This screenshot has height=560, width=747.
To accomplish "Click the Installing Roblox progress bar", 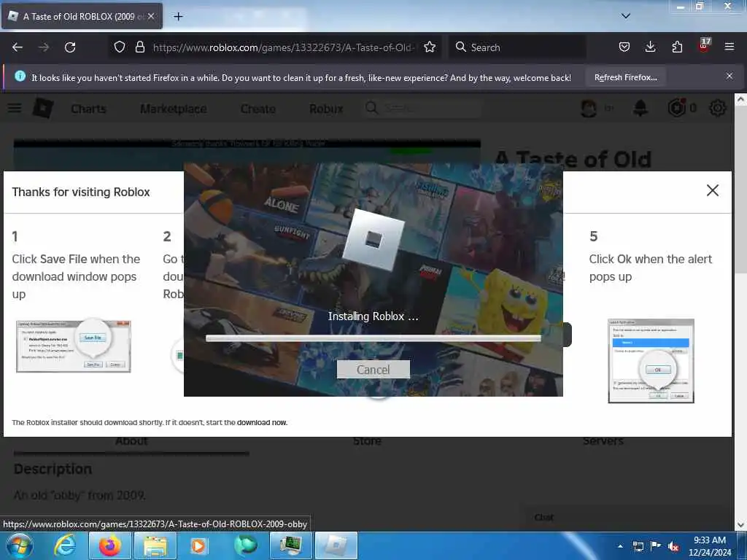I will [x=373, y=338].
